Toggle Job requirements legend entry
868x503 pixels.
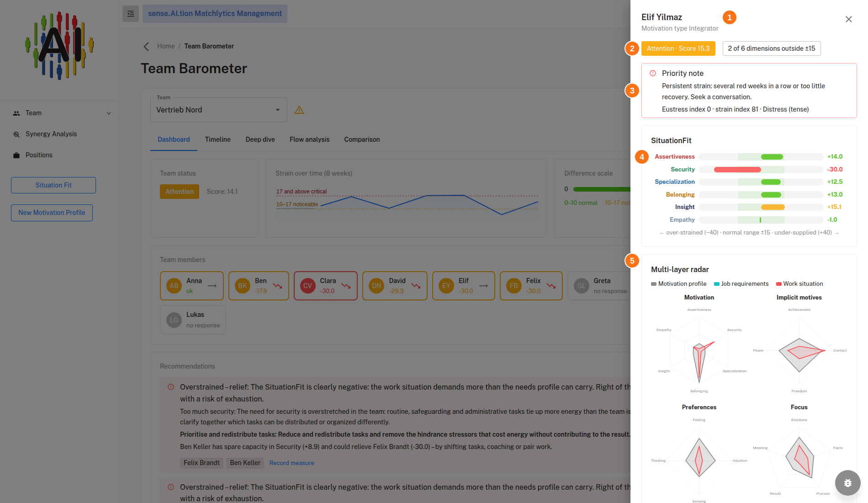pos(741,284)
